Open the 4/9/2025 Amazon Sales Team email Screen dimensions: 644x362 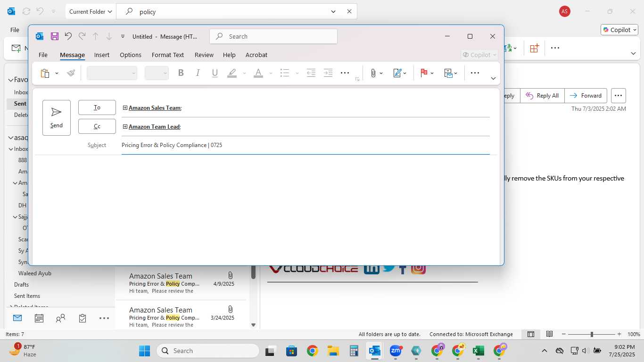[x=182, y=283]
